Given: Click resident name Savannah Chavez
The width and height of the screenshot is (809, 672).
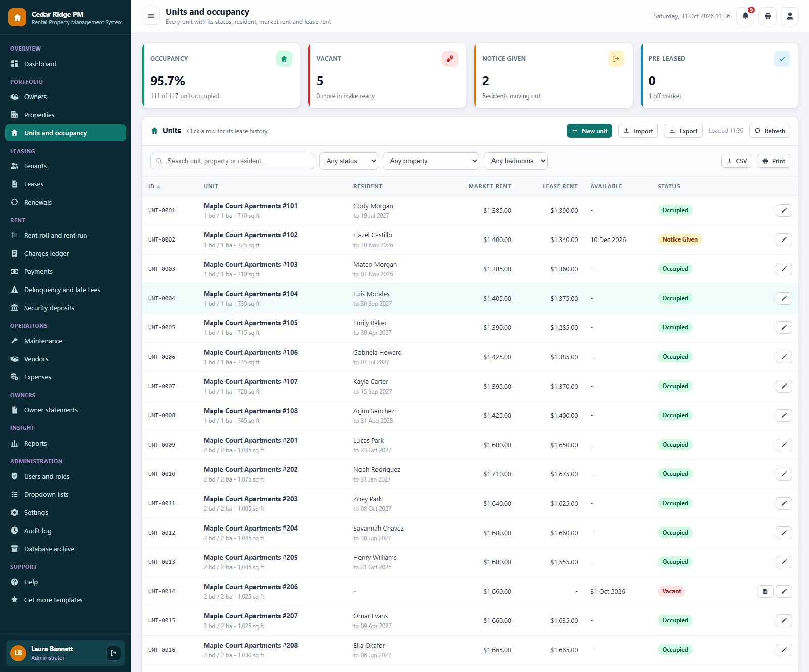Looking at the screenshot, I should point(378,528).
